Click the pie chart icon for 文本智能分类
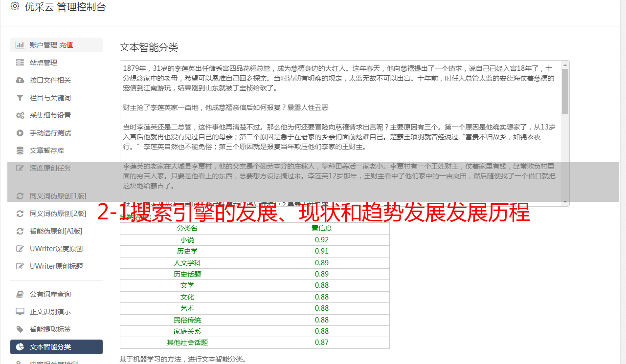Image resolution: width=626 pixels, height=364 pixels. (20, 347)
